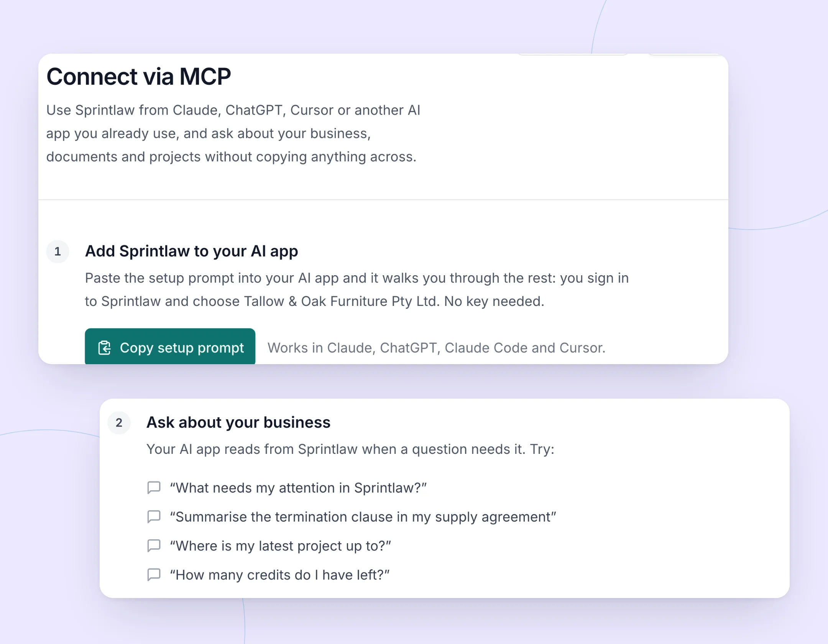Click the clipboard icon on the setup prompt button

coord(104,348)
